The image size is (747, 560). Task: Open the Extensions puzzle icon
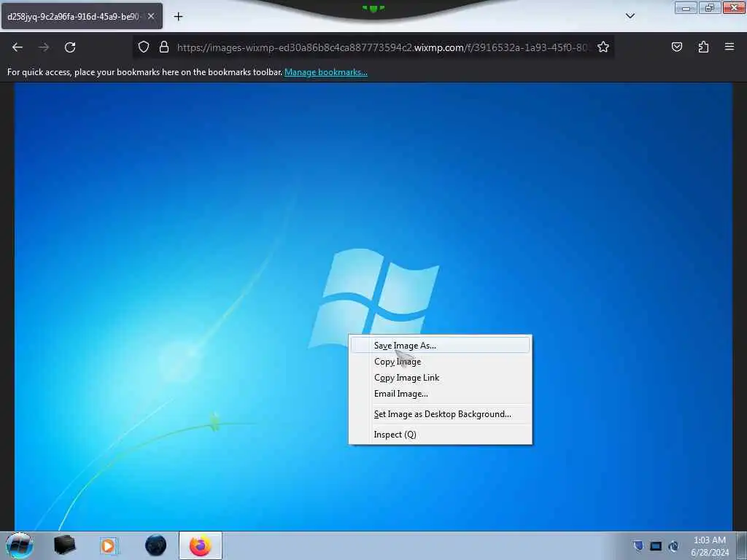point(703,47)
